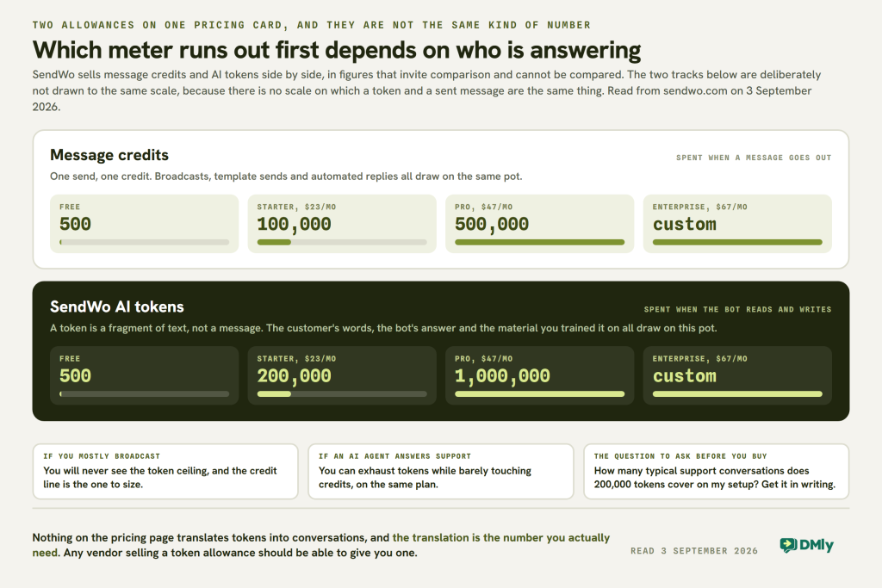Image resolution: width=882 pixels, height=588 pixels.
Task: Click 'STARTER, $23/MO' label under Message credits
Action: [x=296, y=207]
